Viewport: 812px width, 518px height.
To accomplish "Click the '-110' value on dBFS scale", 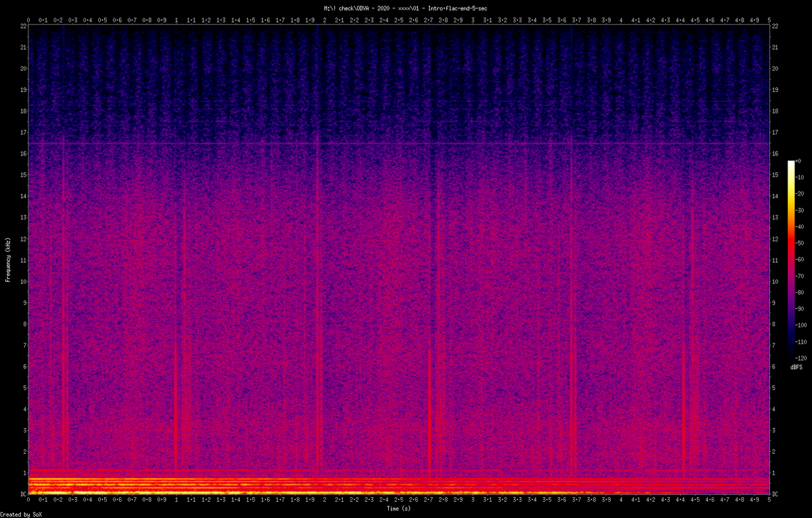I will tap(801, 341).
